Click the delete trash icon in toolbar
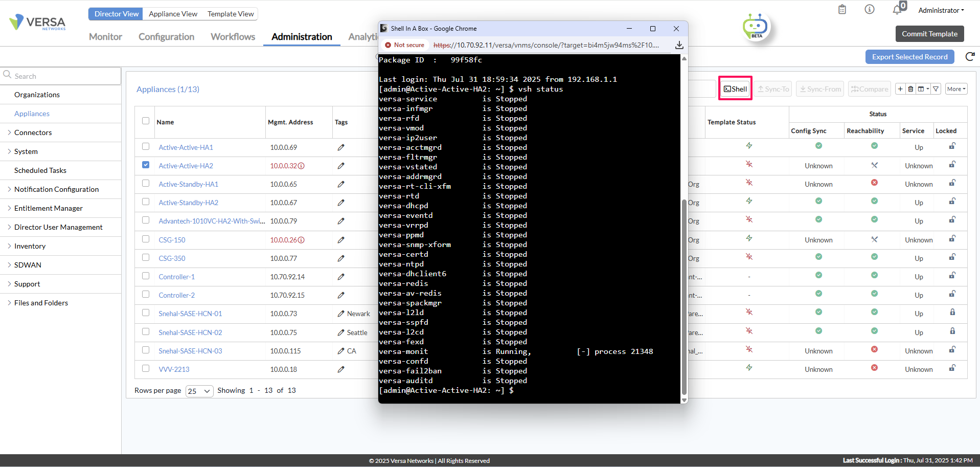The image size is (980, 467). coord(910,89)
